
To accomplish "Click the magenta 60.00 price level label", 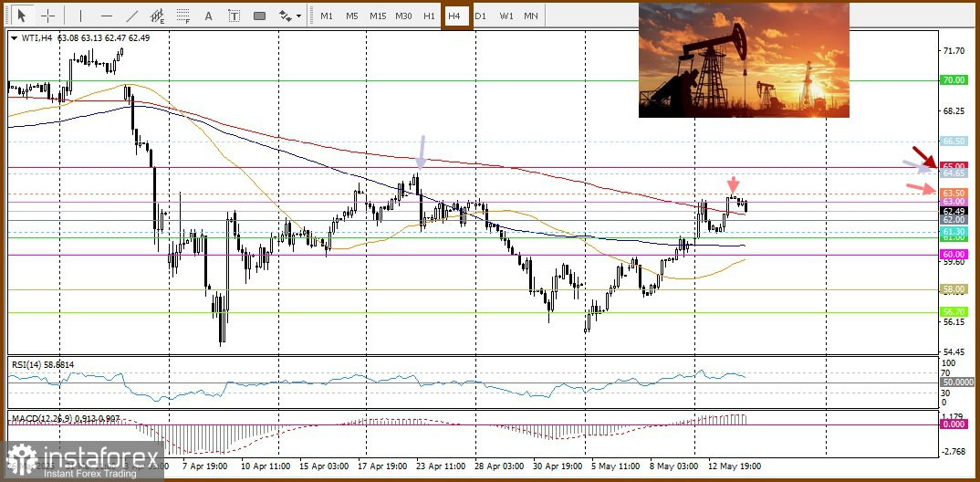I will click(x=954, y=255).
